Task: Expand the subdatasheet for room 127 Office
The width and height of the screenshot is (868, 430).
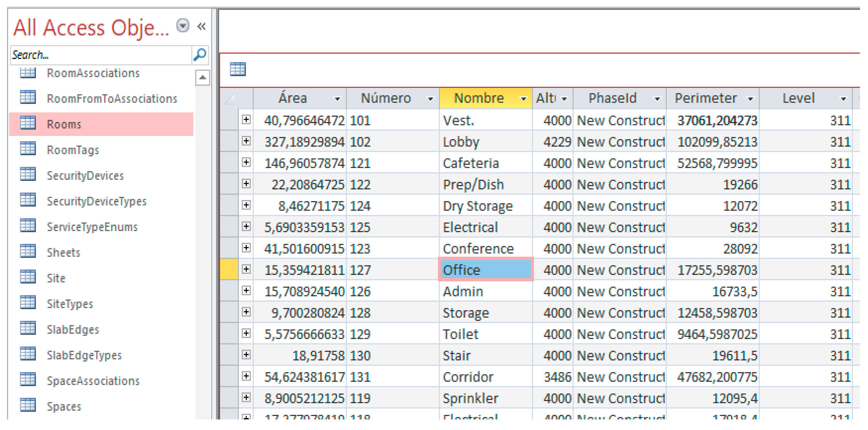Action: (x=246, y=269)
